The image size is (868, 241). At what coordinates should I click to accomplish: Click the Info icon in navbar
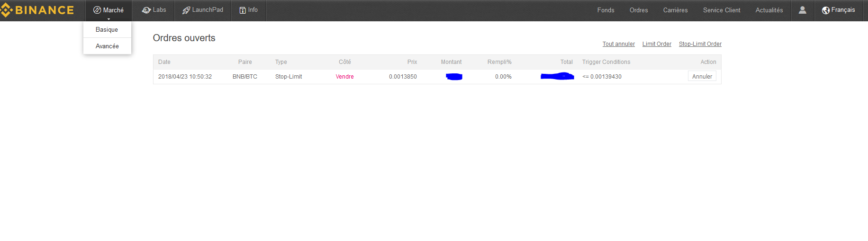(x=243, y=10)
